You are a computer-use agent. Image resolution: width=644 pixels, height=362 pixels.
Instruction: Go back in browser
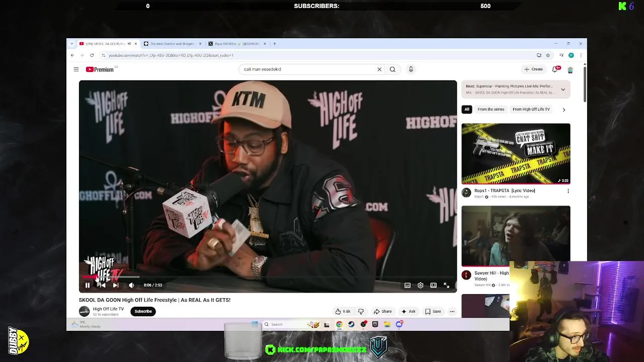point(72,55)
